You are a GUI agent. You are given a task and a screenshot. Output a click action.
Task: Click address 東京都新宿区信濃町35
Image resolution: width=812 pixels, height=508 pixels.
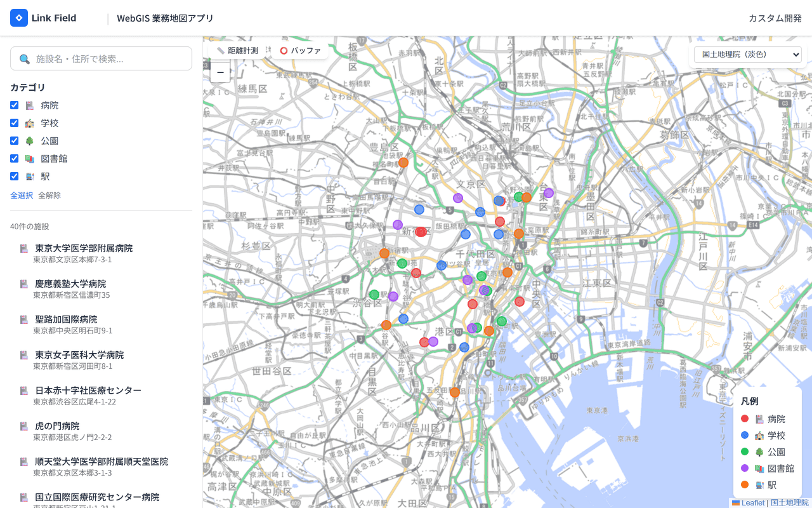coord(72,295)
